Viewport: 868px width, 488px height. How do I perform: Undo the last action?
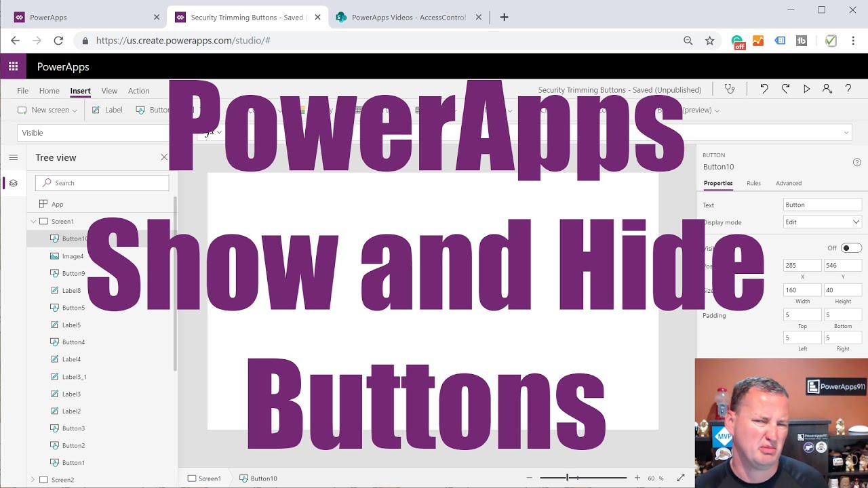click(764, 89)
